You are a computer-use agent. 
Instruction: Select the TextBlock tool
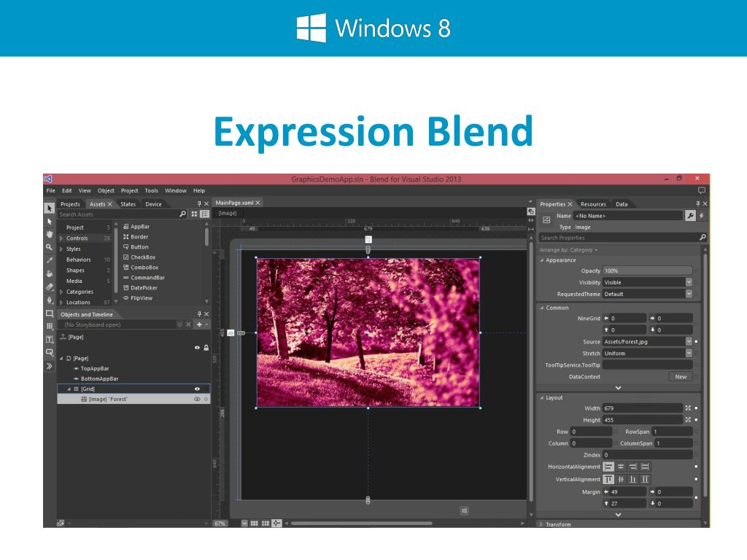[50, 340]
